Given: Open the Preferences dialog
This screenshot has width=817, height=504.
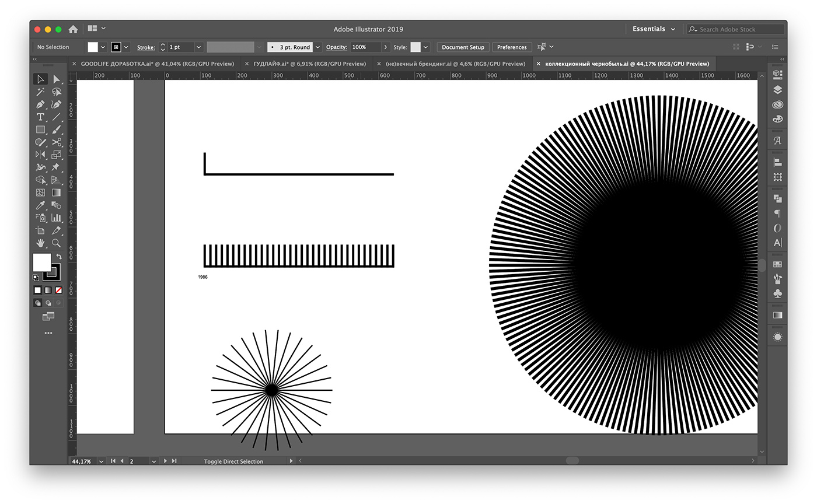Looking at the screenshot, I should (512, 47).
